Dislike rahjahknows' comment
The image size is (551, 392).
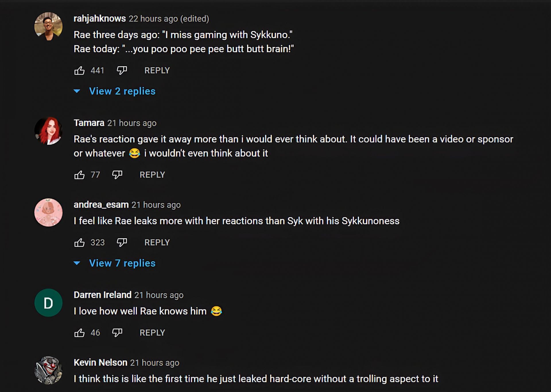(122, 71)
